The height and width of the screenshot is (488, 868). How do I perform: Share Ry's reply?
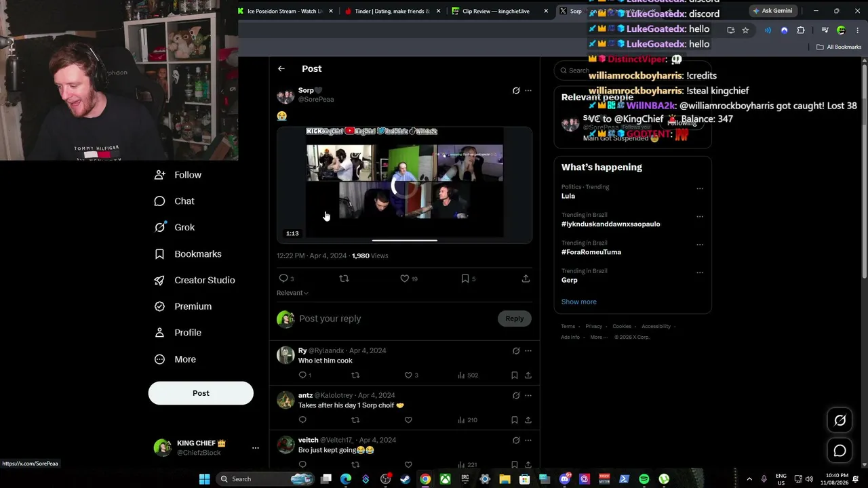pyautogui.click(x=528, y=375)
